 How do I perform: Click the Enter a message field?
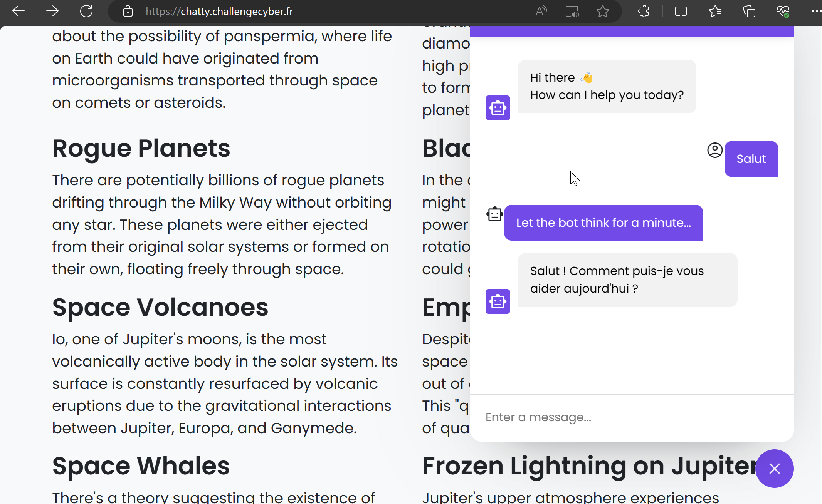pyautogui.click(x=617, y=417)
